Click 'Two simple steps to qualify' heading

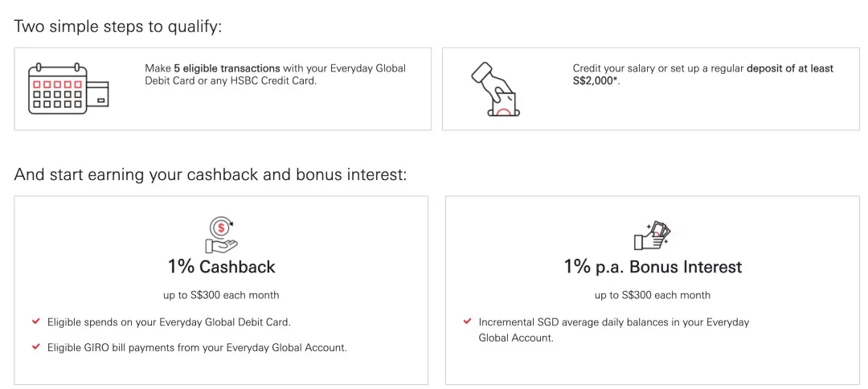point(117,26)
